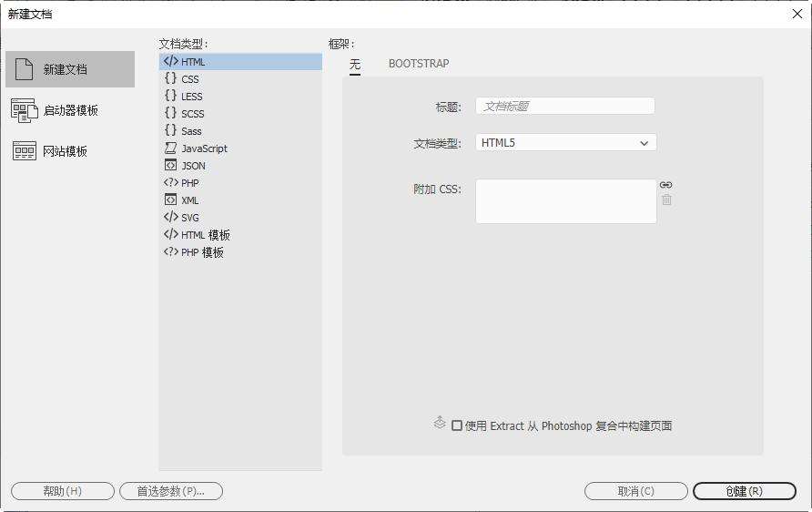The height and width of the screenshot is (512, 812).
Task: Choose Sass text in document type list
Action: pos(191,131)
